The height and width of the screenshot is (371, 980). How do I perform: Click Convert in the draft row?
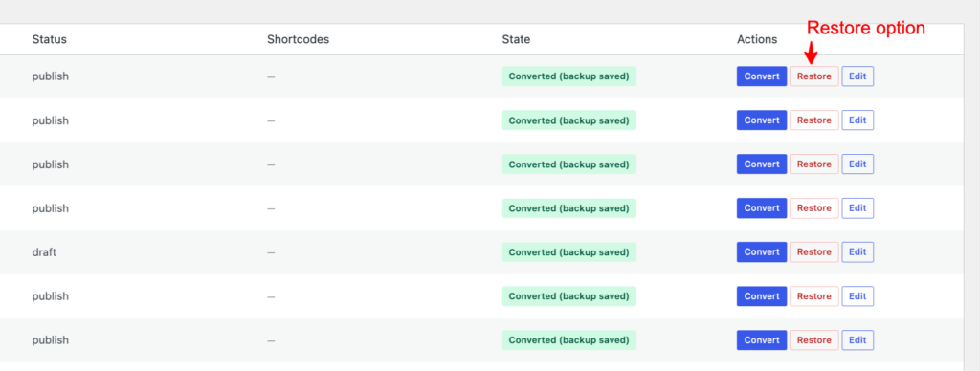tap(762, 252)
